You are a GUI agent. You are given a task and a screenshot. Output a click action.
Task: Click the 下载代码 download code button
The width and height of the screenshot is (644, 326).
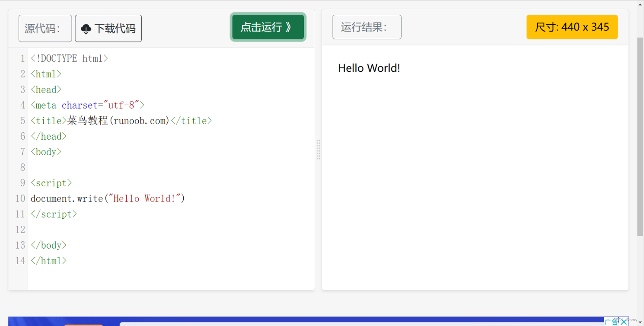coord(108,29)
